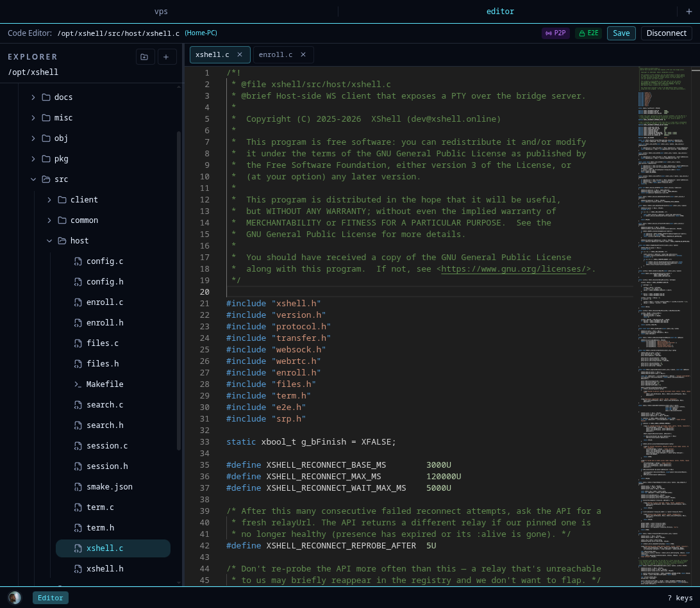Click the session.h file icon
Image resolution: width=700 pixels, height=608 pixels.
coord(78,466)
